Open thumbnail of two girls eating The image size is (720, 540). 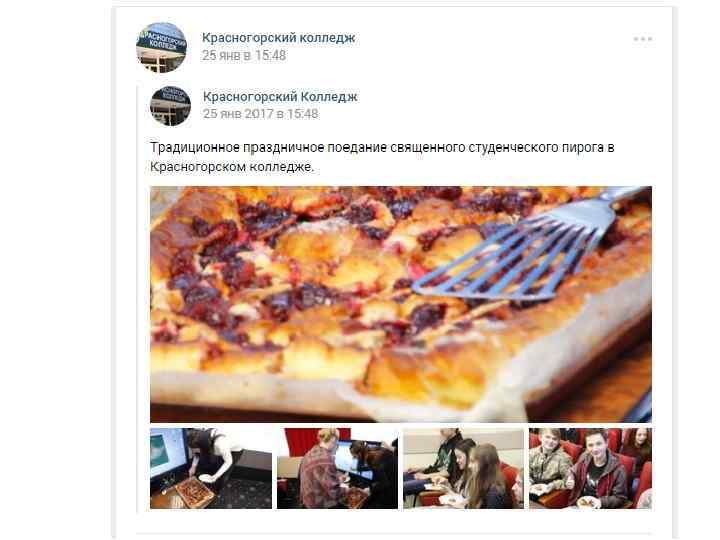tap(463, 468)
